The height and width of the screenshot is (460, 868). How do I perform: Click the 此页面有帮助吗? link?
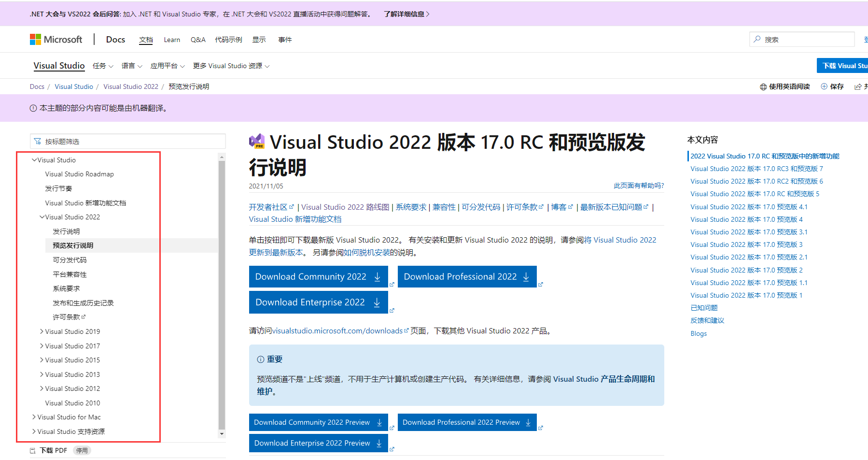[639, 186]
